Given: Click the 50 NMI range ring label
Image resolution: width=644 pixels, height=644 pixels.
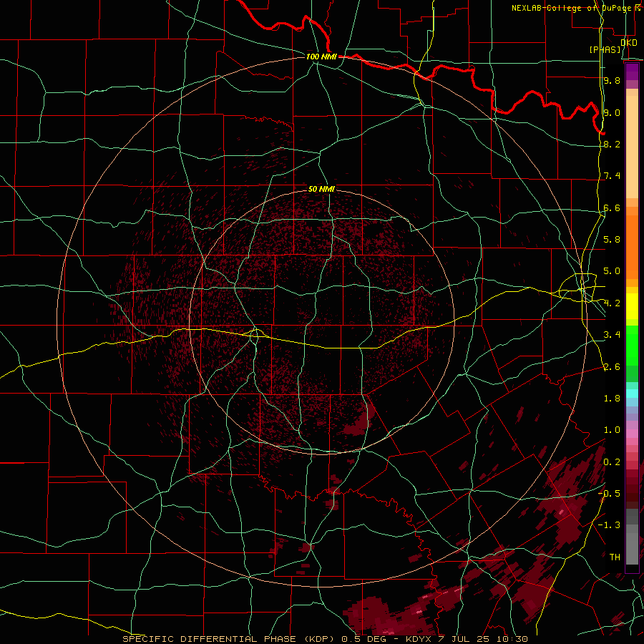Looking at the screenshot, I should (x=321, y=189).
